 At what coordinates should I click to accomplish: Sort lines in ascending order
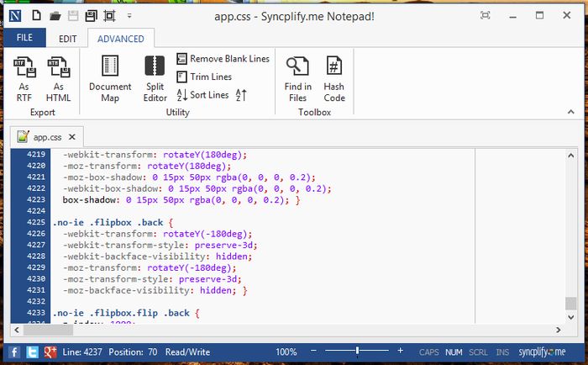coord(202,95)
